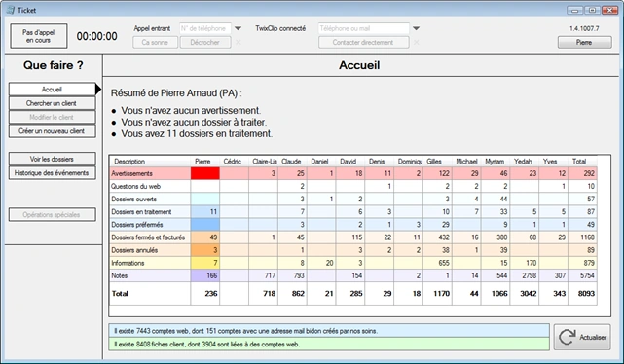Viewport: 624px width, 364px height.
Task: Click Créer un nouveau client button
Action: click(52, 130)
